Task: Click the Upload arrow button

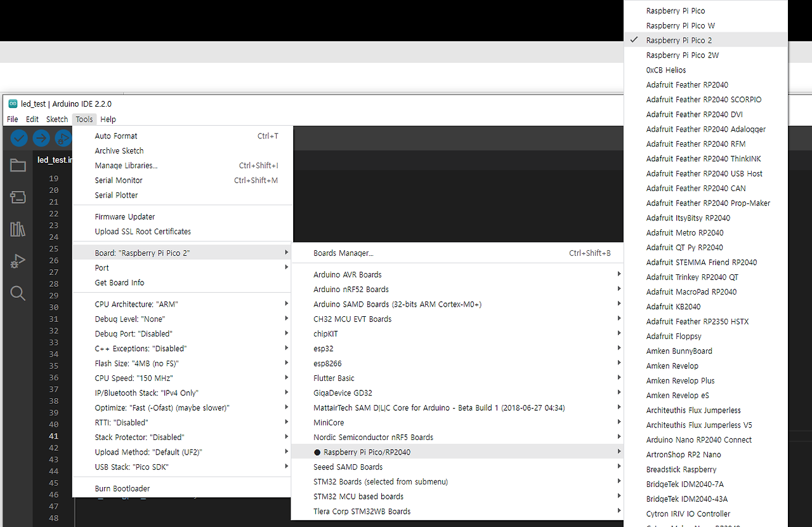Action: (41, 138)
